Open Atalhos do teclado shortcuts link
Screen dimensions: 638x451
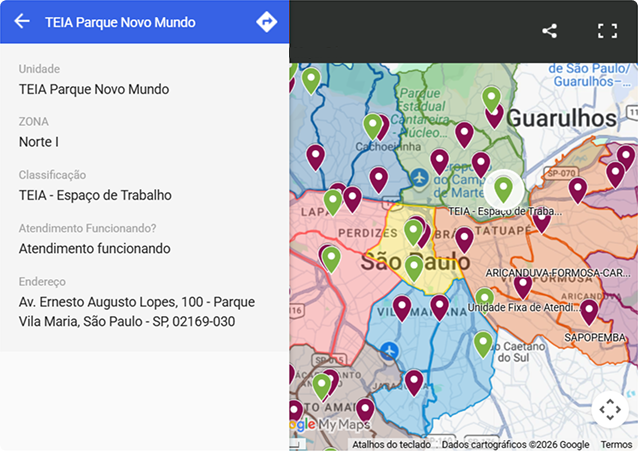(391, 444)
